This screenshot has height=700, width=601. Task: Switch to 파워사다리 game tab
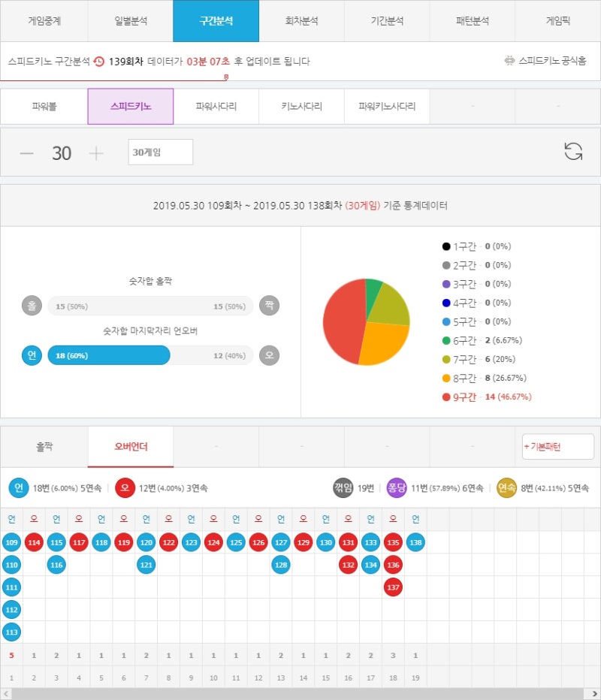[216, 106]
